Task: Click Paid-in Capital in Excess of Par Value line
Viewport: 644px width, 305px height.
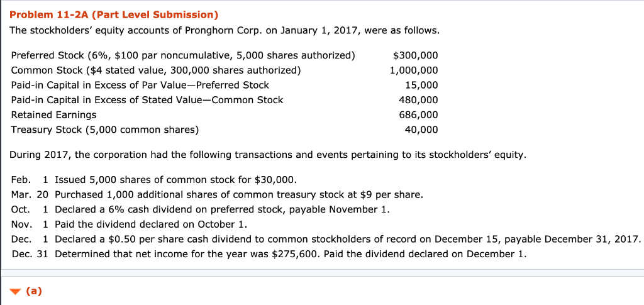Action: [x=140, y=85]
